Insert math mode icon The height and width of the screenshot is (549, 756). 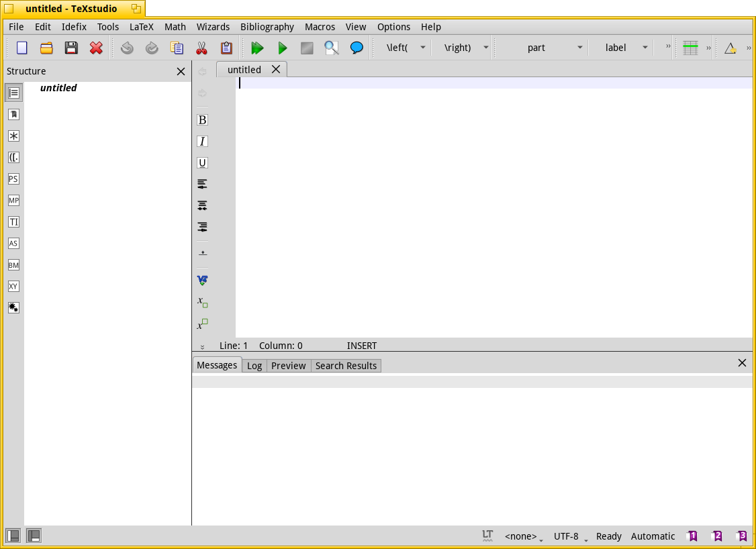pos(203,280)
